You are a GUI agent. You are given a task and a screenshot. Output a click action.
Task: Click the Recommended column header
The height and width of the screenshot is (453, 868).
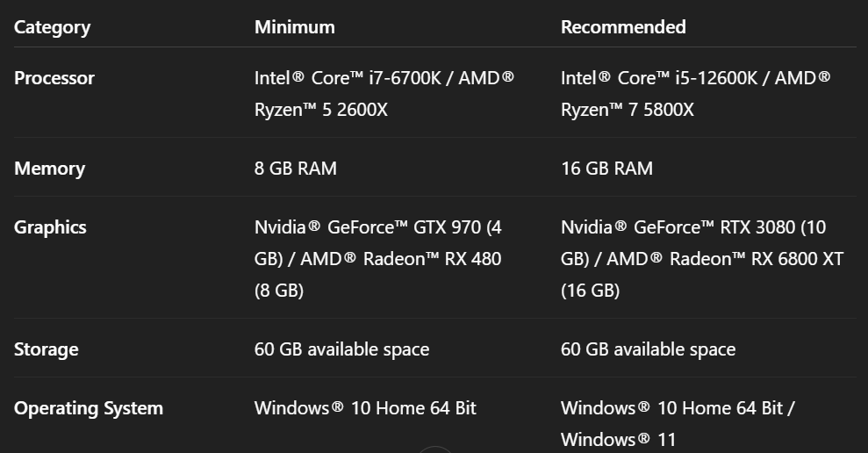coord(623,27)
